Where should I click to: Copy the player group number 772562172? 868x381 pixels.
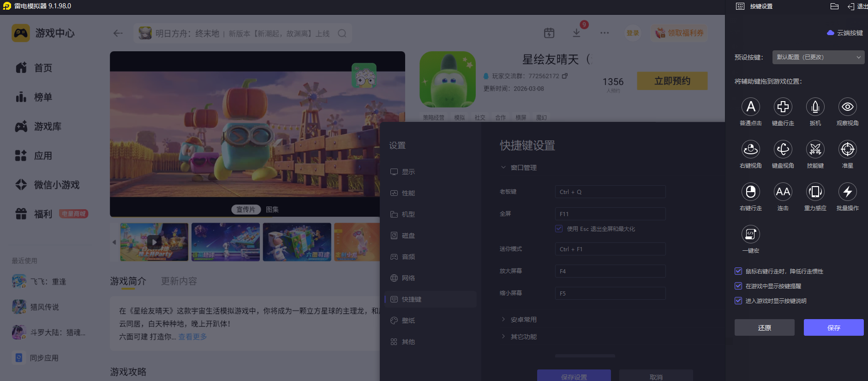tap(565, 76)
